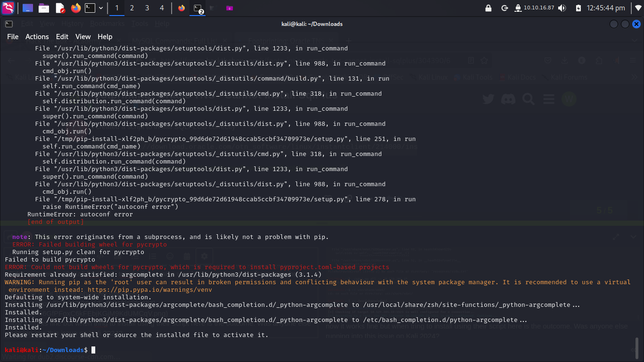
Task: Open the text editor launcher icon
Action: click(60, 8)
